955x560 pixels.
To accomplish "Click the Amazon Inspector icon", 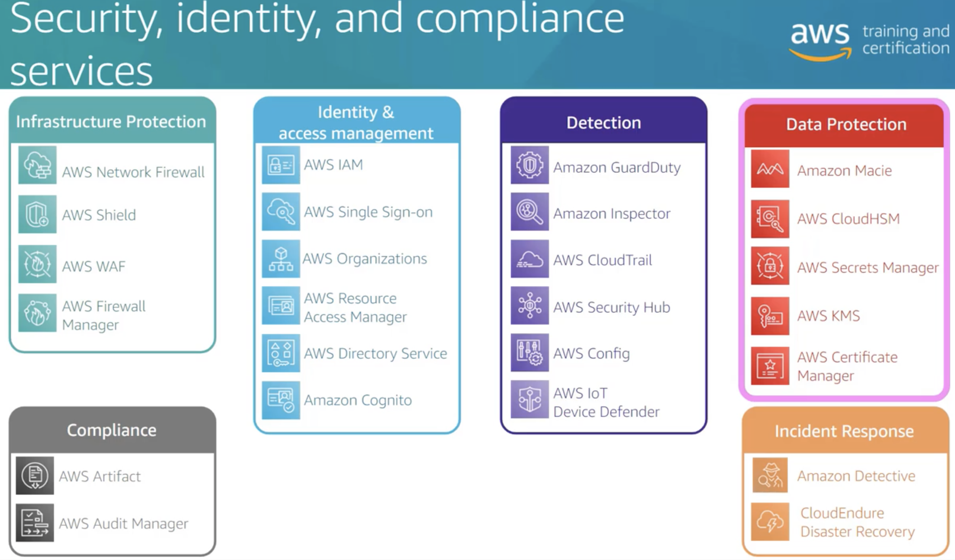I will tap(530, 212).
